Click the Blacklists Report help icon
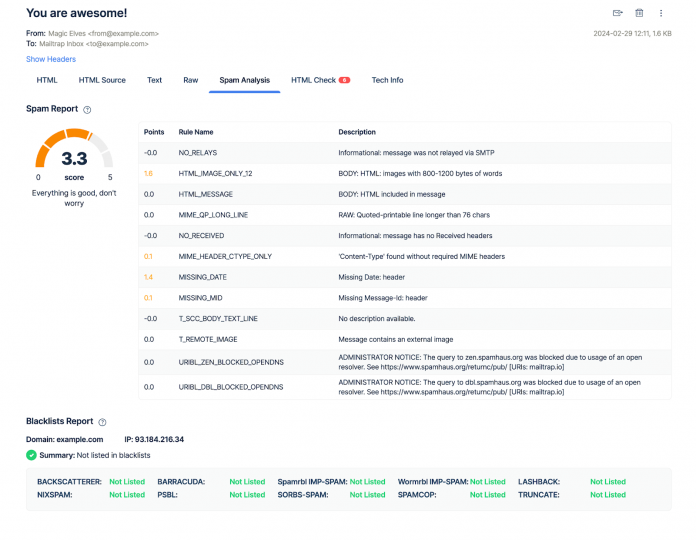696x540 pixels. pyautogui.click(x=102, y=423)
